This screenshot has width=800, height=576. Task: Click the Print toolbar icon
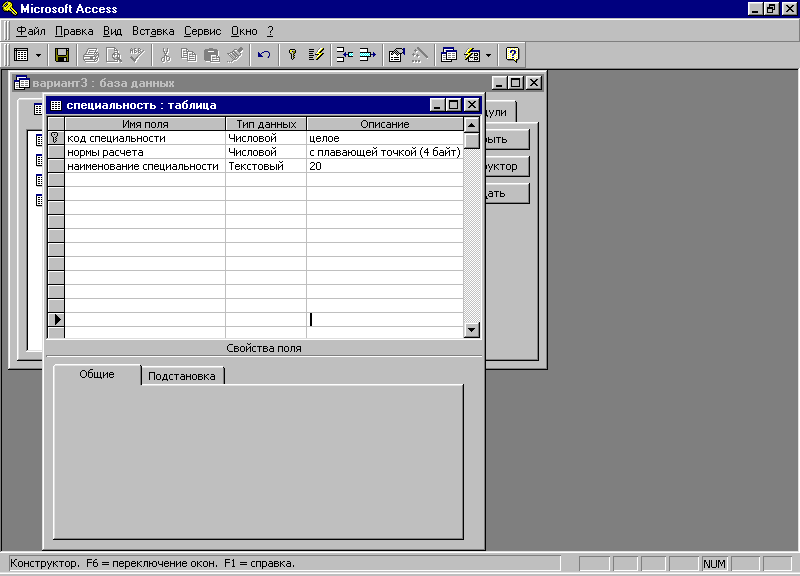pyautogui.click(x=91, y=55)
